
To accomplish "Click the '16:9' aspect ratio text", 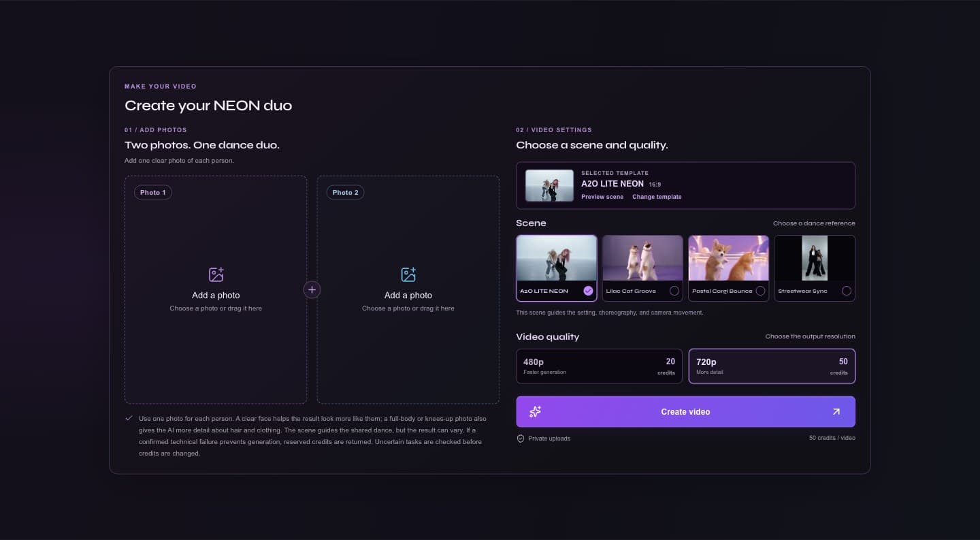I will (655, 185).
